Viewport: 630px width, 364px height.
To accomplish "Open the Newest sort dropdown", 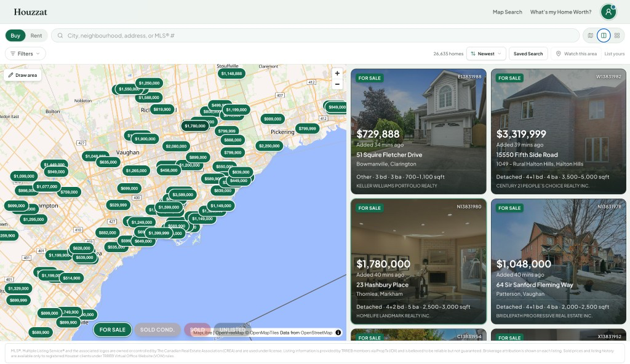I will click(x=486, y=53).
